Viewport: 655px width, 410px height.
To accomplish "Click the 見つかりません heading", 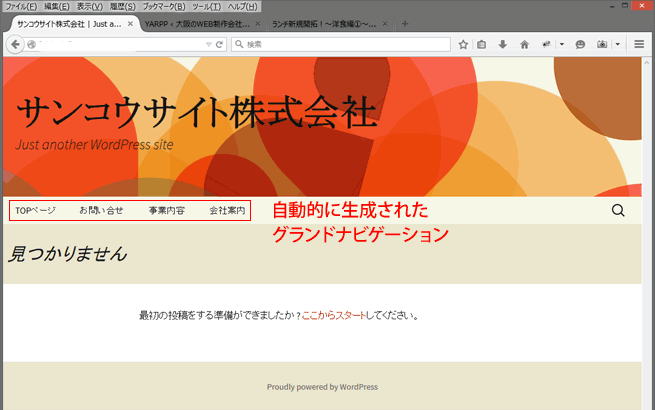I will (x=68, y=254).
